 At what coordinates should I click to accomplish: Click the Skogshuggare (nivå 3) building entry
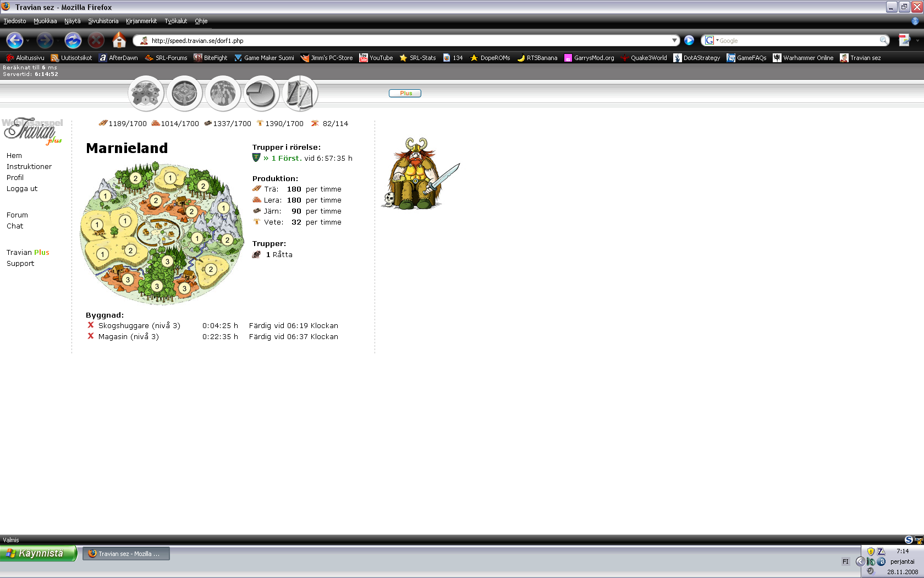point(139,326)
